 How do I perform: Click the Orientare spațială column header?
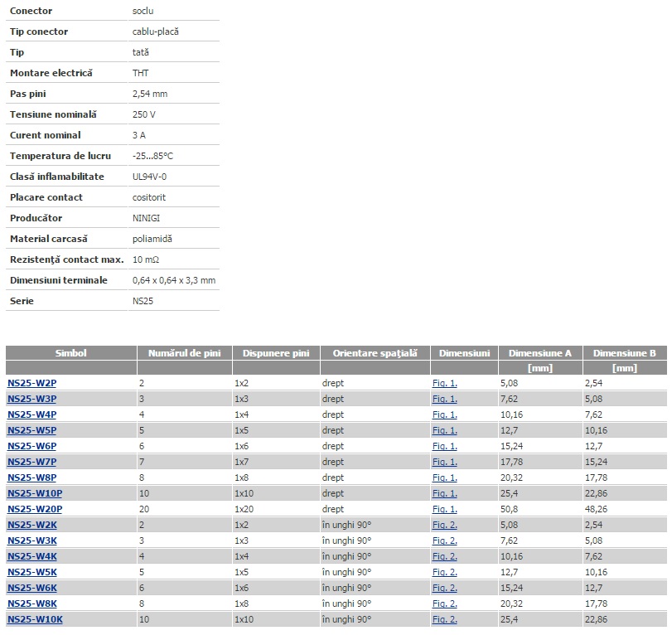374,353
